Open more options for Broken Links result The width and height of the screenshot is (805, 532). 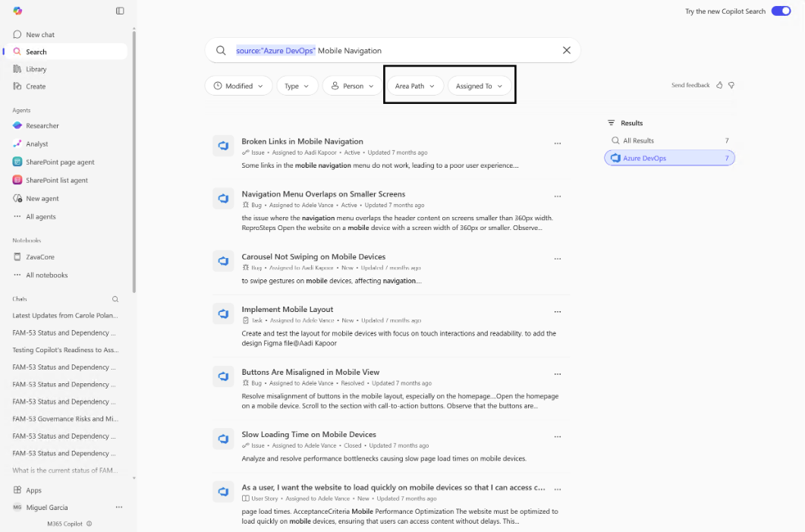coord(558,143)
